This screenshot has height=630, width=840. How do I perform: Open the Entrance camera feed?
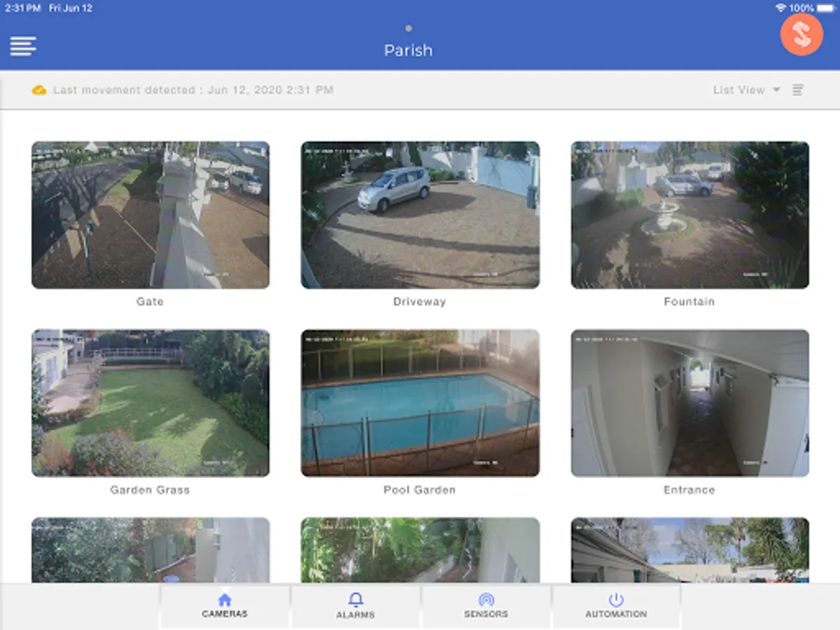[690, 403]
